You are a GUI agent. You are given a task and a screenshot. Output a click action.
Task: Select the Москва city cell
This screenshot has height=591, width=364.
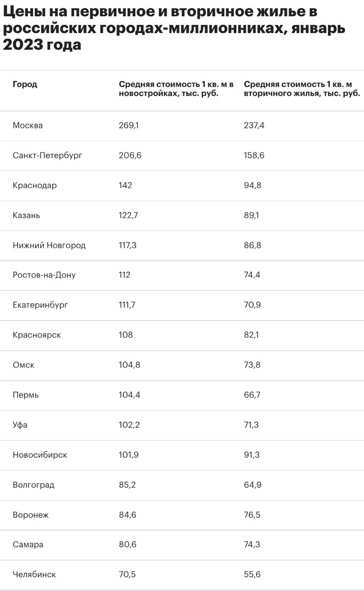pyautogui.click(x=28, y=125)
